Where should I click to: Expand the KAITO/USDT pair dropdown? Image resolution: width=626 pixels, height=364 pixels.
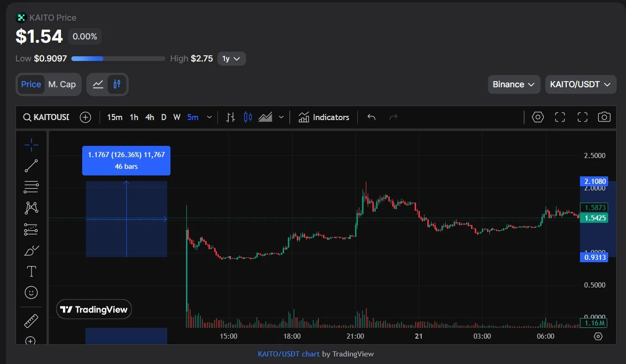(580, 84)
